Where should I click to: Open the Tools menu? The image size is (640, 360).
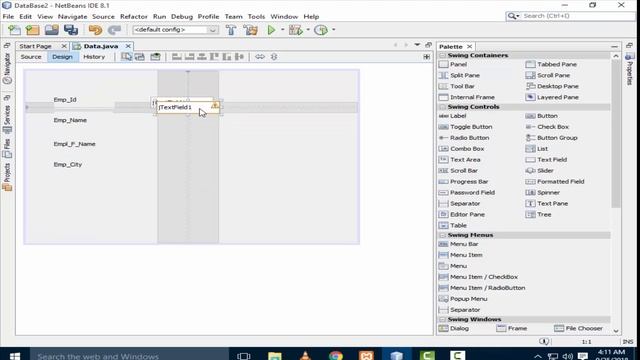click(256, 17)
